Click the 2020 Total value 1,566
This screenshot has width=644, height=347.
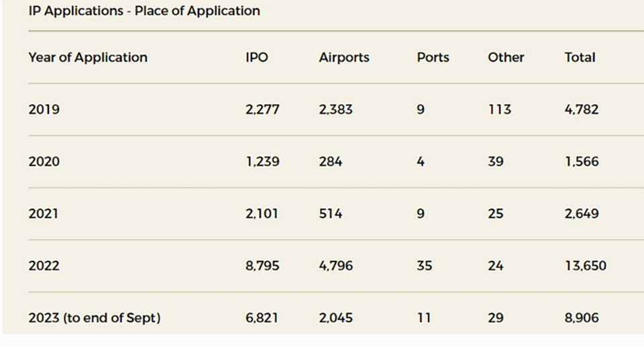pos(582,162)
